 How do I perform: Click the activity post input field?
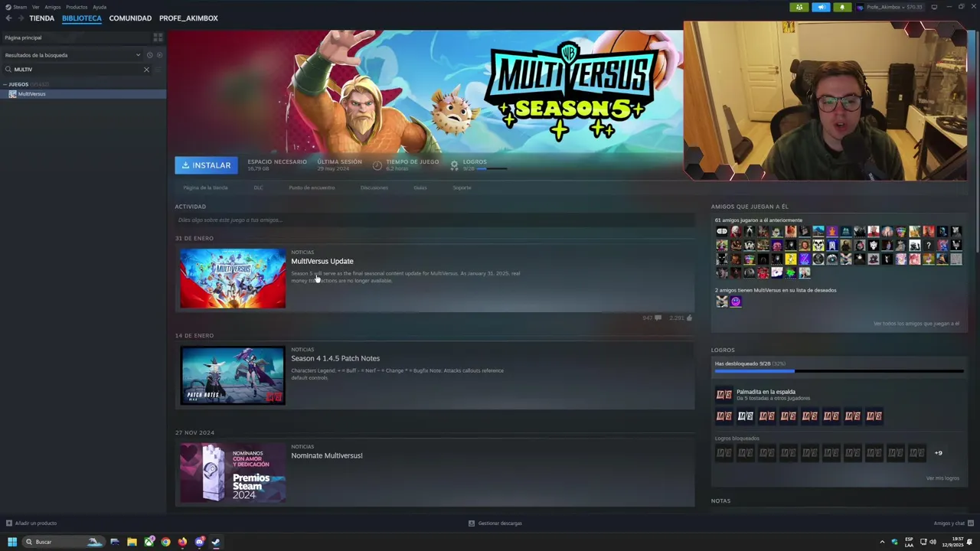pos(434,220)
